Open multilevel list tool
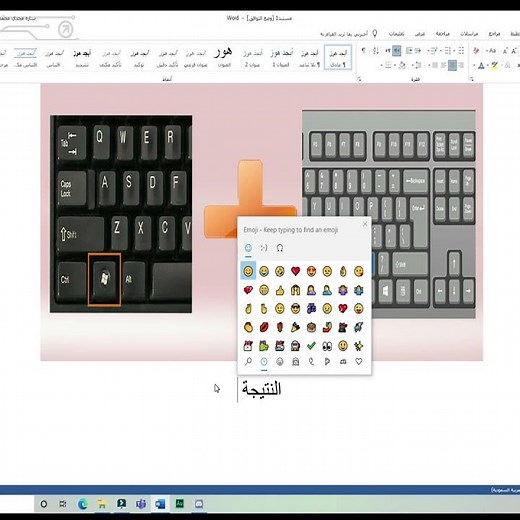This screenshot has width=520, height=520. (x=433, y=51)
